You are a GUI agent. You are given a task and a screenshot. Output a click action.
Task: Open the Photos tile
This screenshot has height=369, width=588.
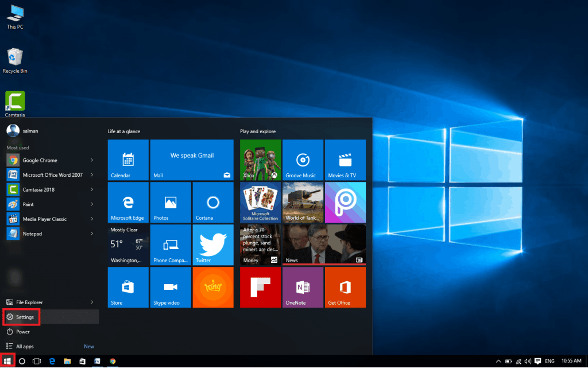[x=171, y=202]
